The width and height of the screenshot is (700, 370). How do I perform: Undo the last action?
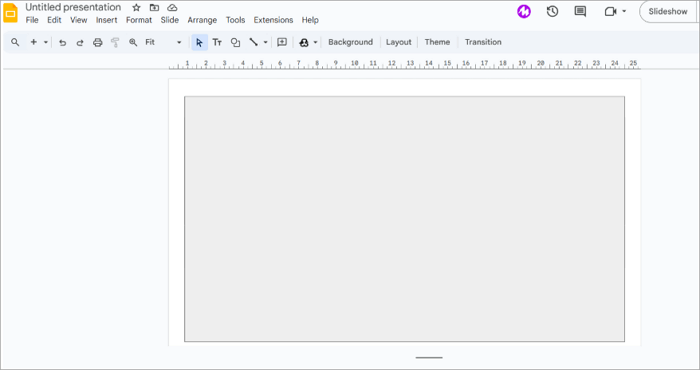coord(62,42)
